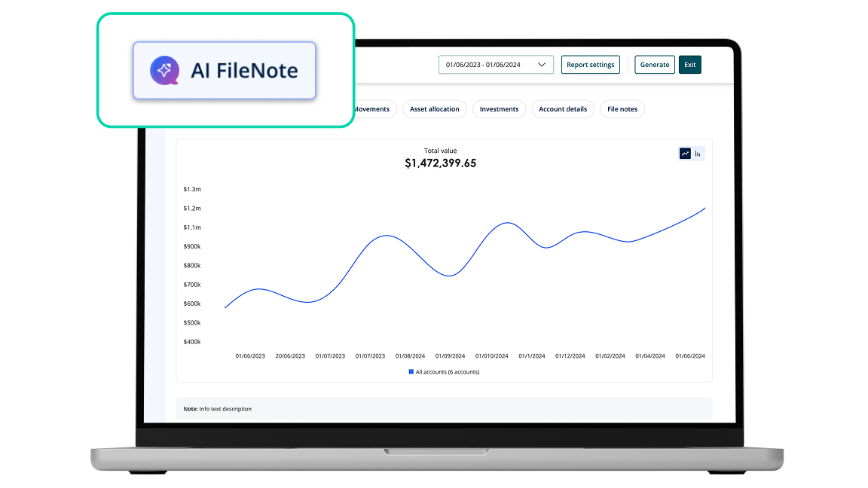Viewport: 868px width, 488px height.
Task: Click the $700k axis label
Action: pyautogui.click(x=192, y=285)
